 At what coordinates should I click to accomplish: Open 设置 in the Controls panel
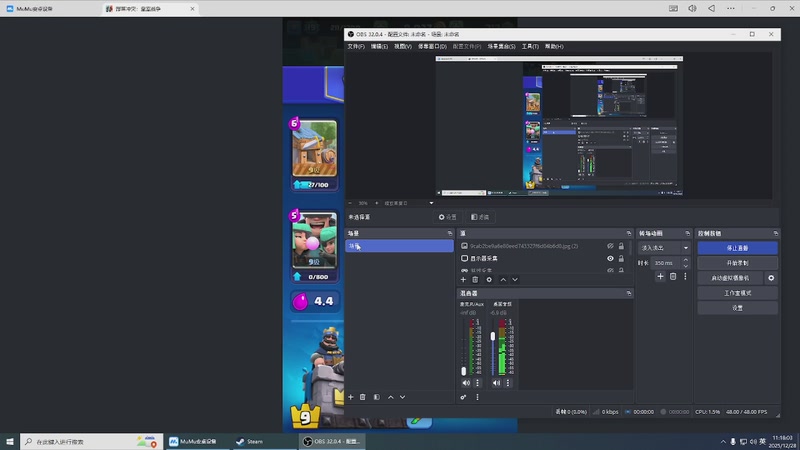(737, 308)
